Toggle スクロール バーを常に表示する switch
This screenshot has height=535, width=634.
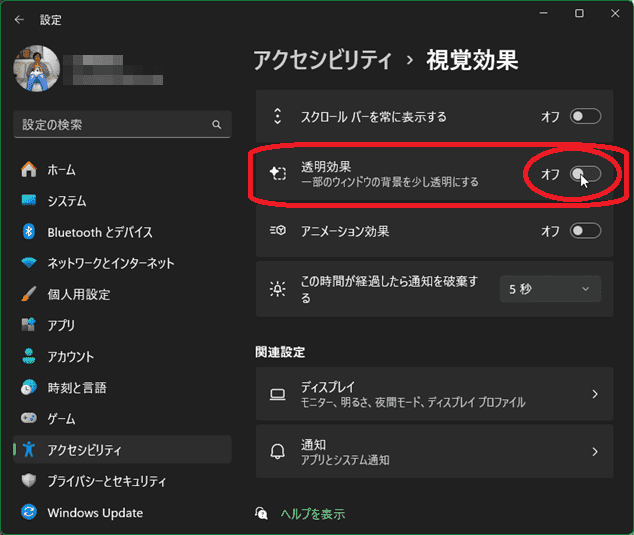pyautogui.click(x=585, y=117)
